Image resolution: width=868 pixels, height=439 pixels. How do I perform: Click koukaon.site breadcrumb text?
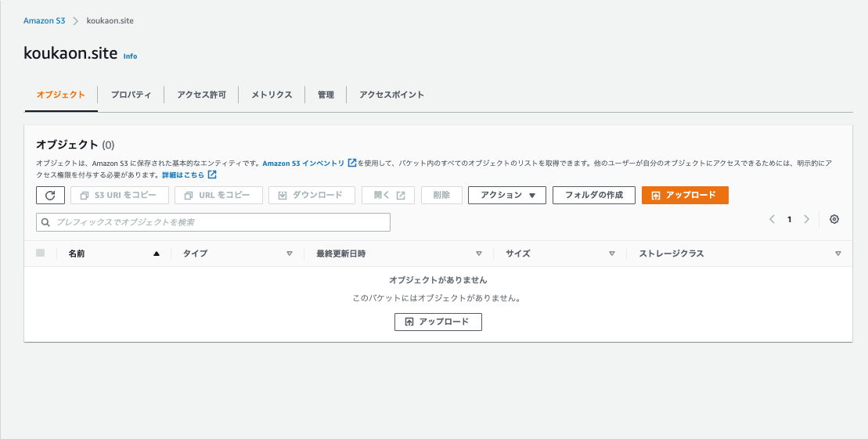[x=110, y=20]
